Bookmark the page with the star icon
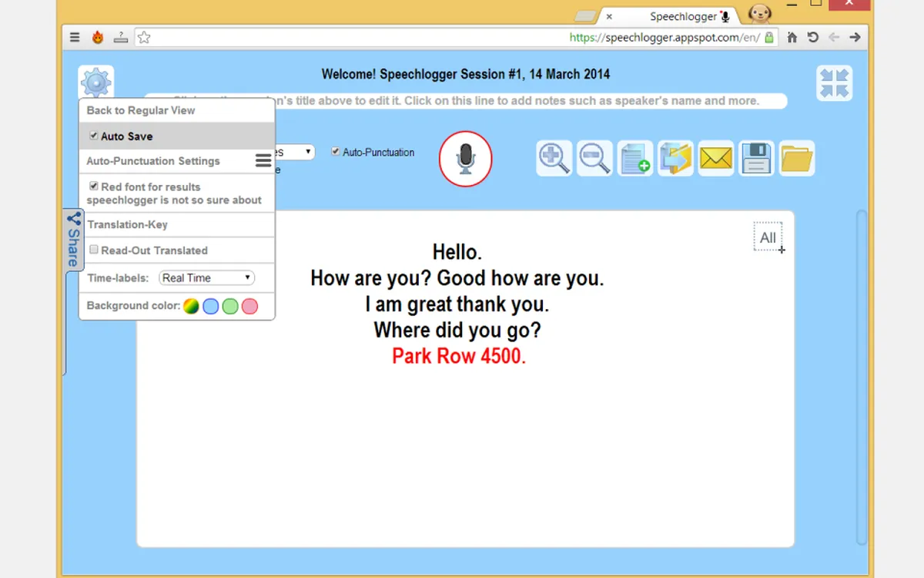This screenshot has height=578, width=924. pos(143,37)
